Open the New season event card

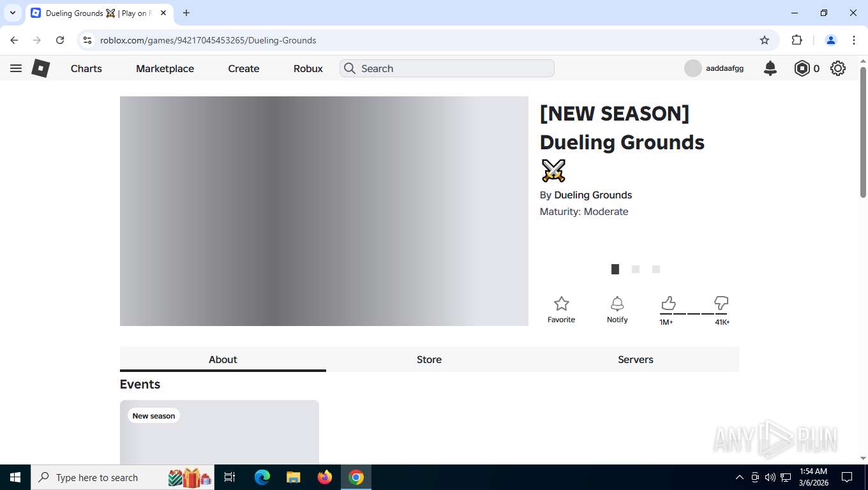click(x=220, y=433)
